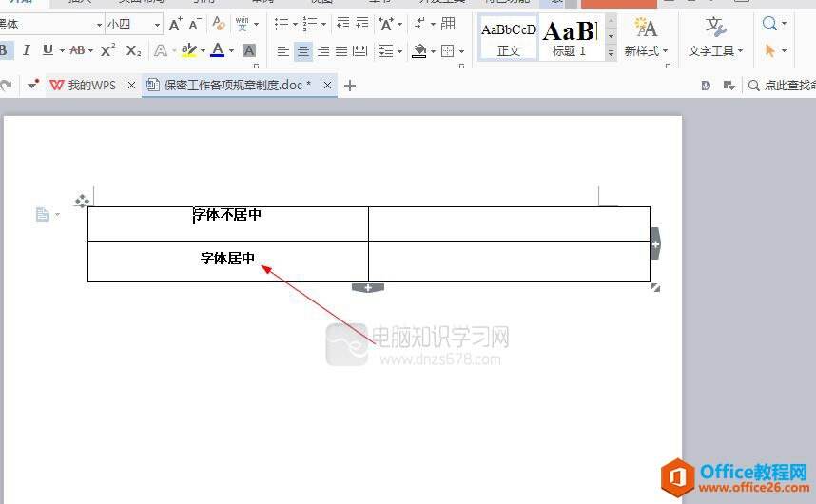Open a new document tab with plus

[x=350, y=86]
